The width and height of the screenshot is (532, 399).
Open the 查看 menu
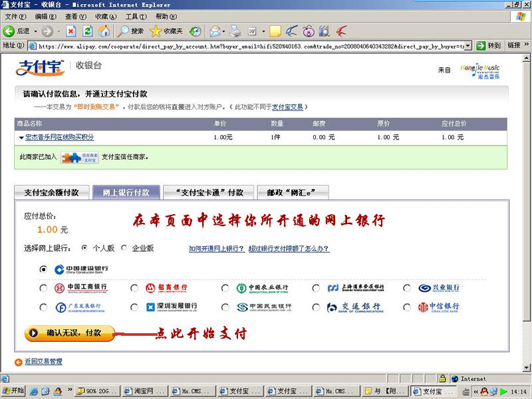pos(76,16)
